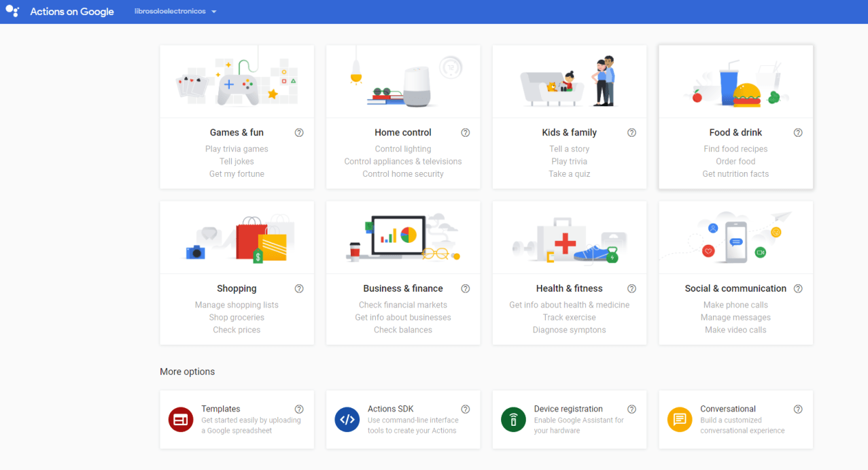Open the Kids & family category card

[569, 116]
